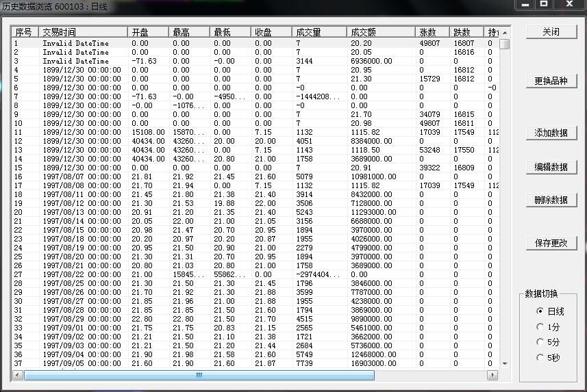
Task: Sort by the 序号 column header
Action: (25, 32)
